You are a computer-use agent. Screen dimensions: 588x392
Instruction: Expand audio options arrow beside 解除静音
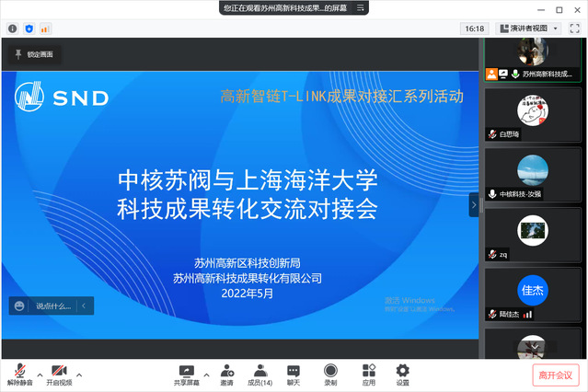tap(40, 375)
